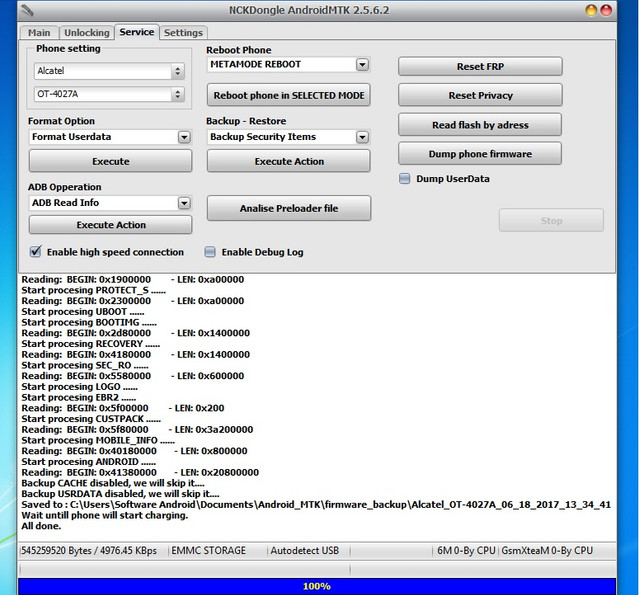The width and height of the screenshot is (640, 595).
Task: Click the orange minimize button
Action: [591, 10]
